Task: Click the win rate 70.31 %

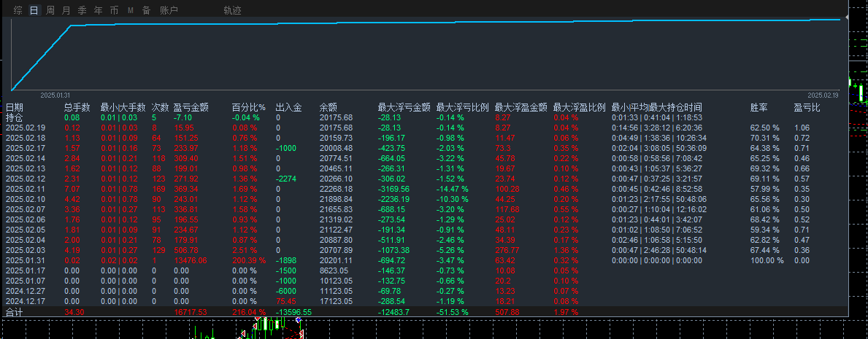Action: (x=764, y=138)
